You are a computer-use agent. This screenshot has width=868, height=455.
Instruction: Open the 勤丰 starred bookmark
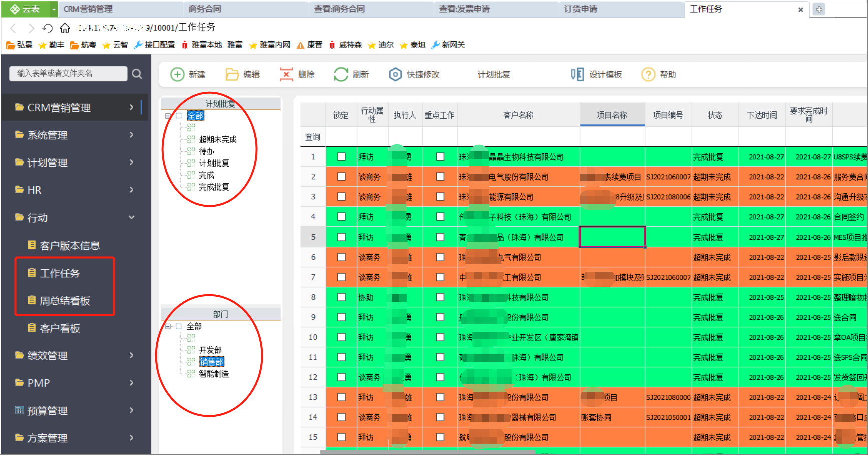(51, 45)
